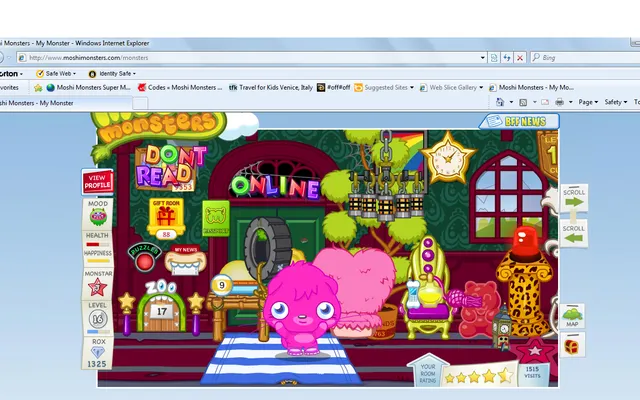Open the Norton Safe Web dropdown

click(56, 73)
